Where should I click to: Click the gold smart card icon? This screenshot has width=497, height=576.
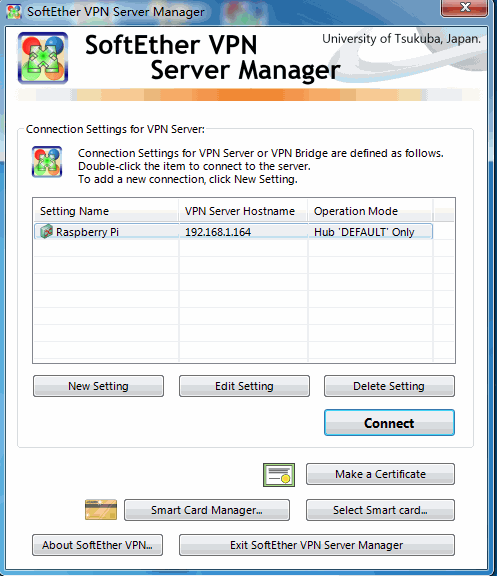(101, 510)
